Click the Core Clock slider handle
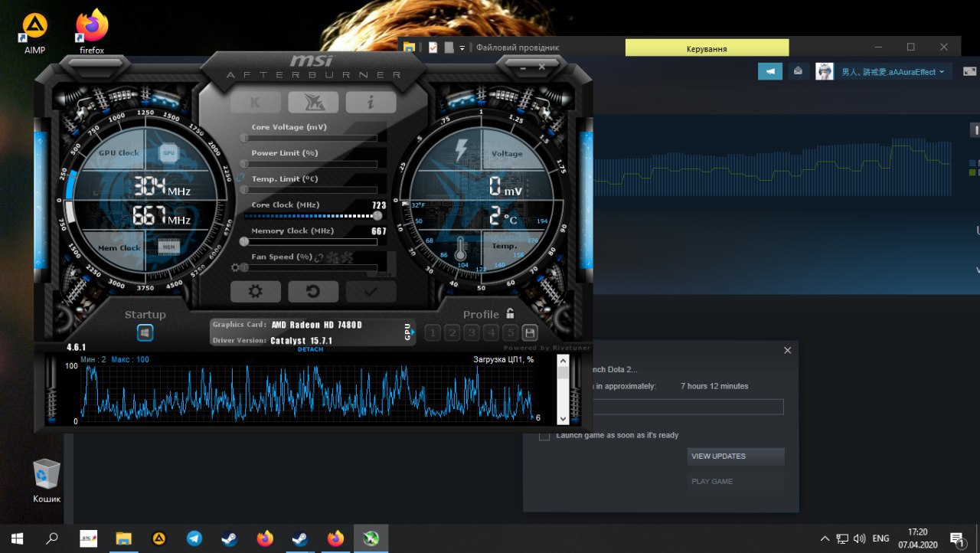 [x=377, y=216]
